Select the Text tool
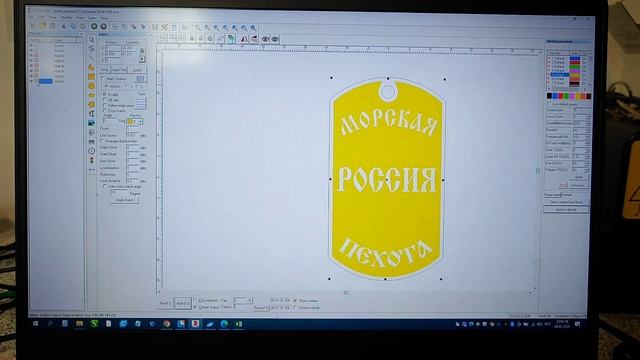The image size is (640, 360). 91,113
